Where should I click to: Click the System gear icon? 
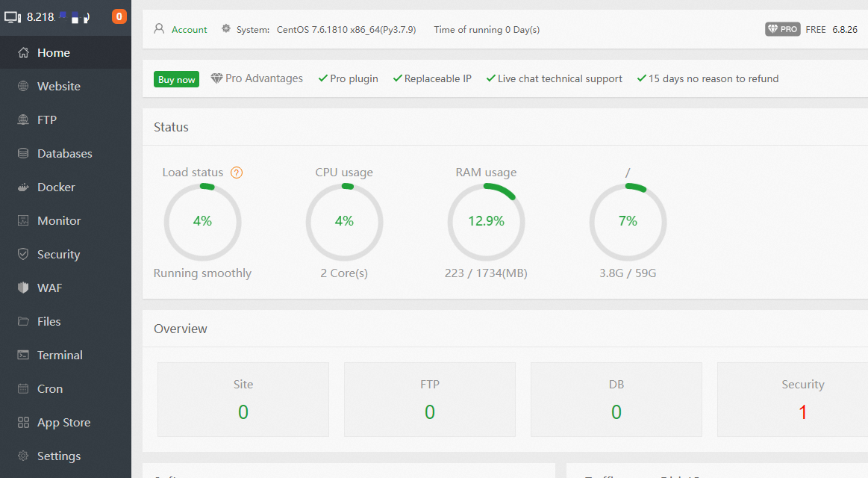pos(226,29)
